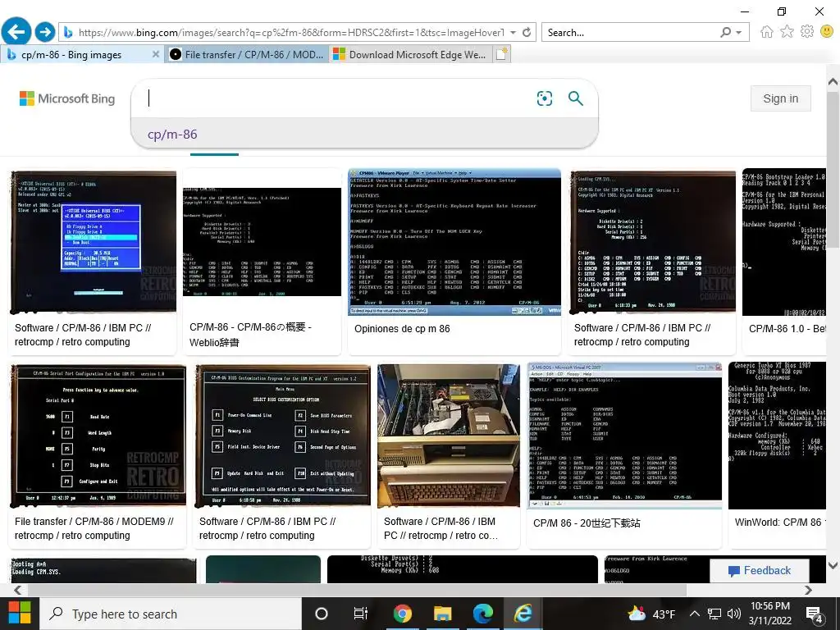Image resolution: width=840 pixels, height=630 pixels.
Task: Click the magnifier icon in IE search box
Action: (x=726, y=32)
